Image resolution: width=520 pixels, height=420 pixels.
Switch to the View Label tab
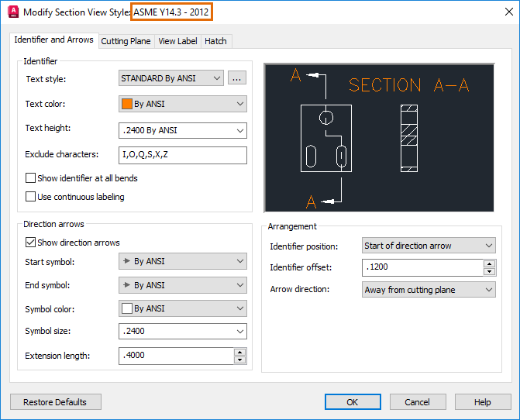point(177,41)
